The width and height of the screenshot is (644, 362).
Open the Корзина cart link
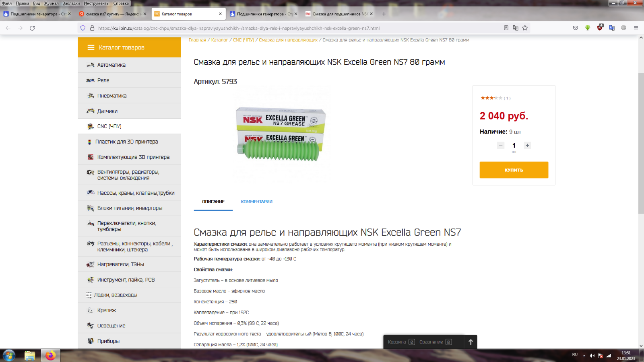[x=401, y=342]
